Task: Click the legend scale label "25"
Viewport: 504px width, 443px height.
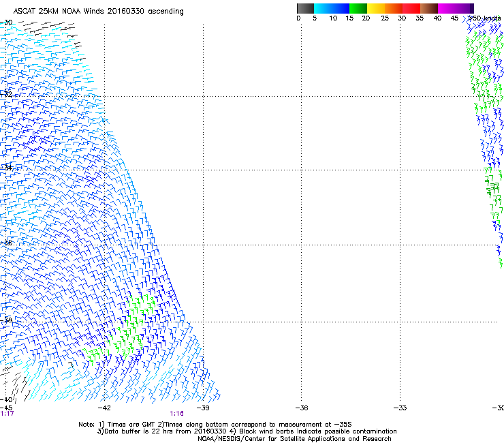Action: (x=385, y=18)
